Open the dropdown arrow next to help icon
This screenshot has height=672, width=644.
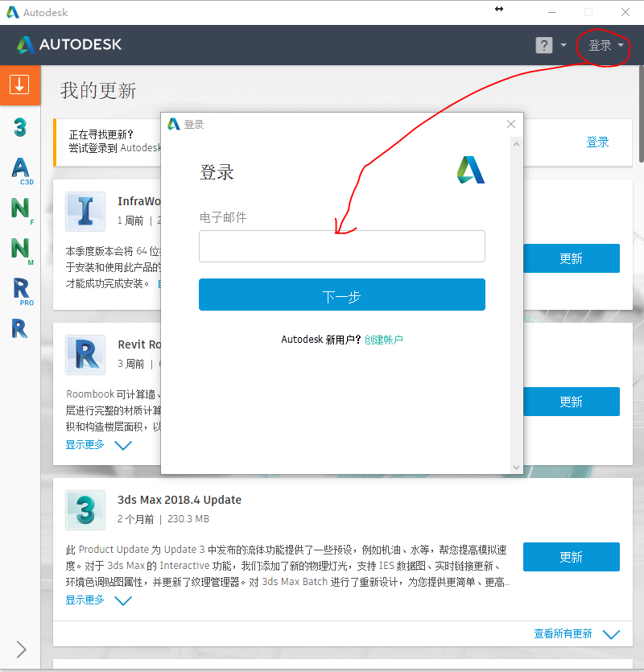pyautogui.click(x=563, y=45)
